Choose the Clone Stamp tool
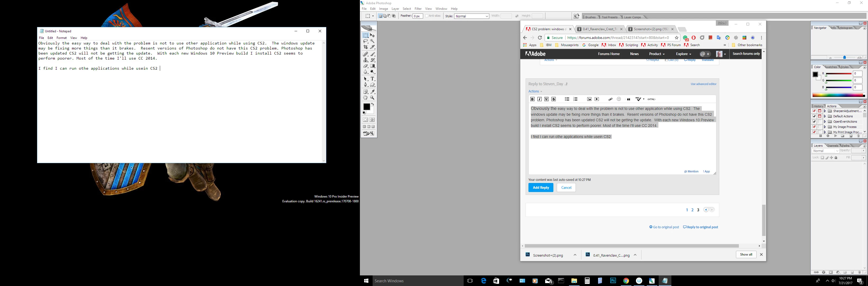The height and width of the screenshot is (286, 868). coord(366,60)
